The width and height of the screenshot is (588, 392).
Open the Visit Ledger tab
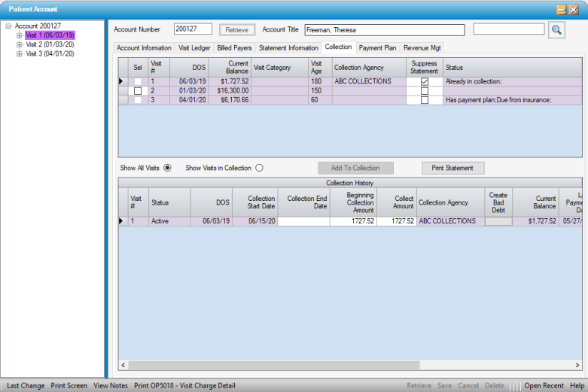[194, 48]
